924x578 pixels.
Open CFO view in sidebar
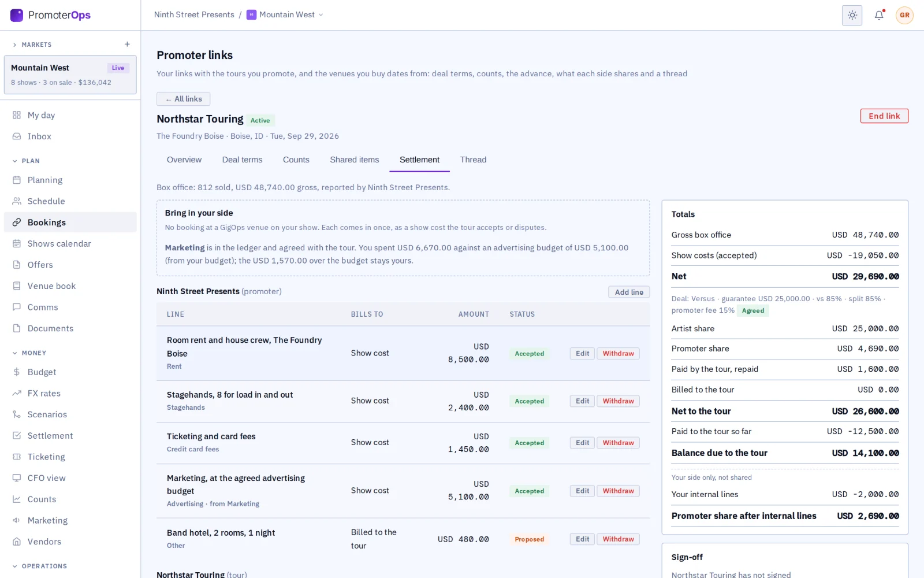[x=70, y=478]
